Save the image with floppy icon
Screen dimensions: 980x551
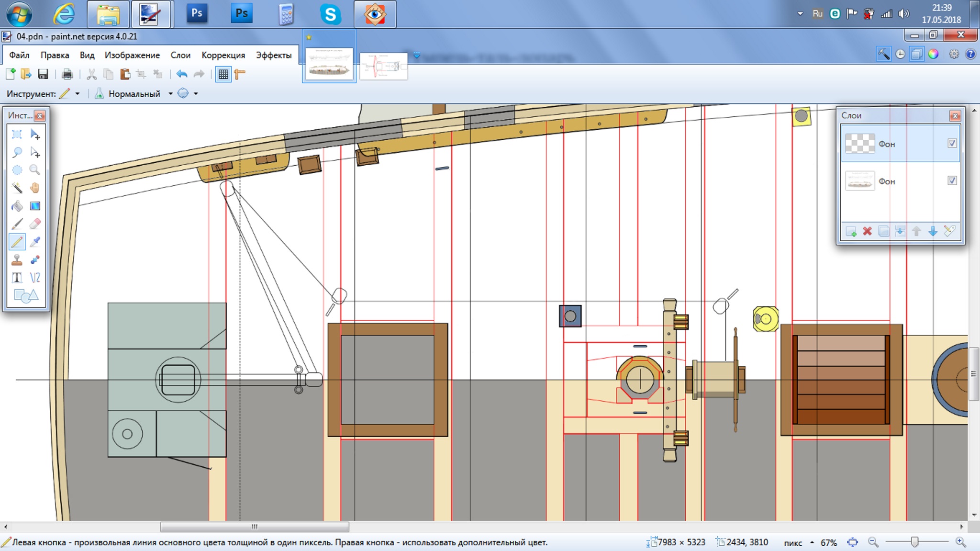click(43, 74)
